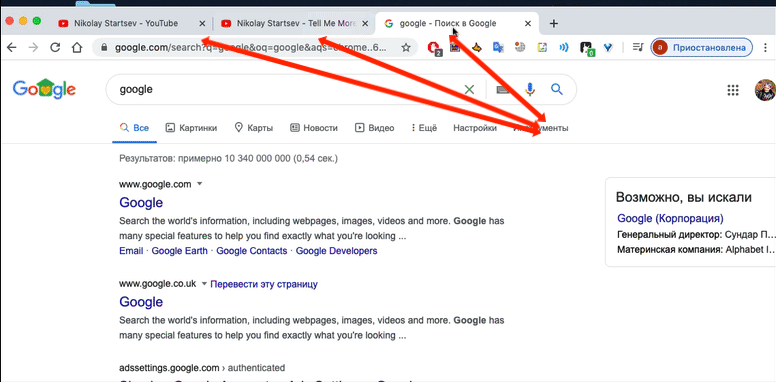Switch to Nikolay Startsev - Tell Me More tab
The image size is (776, 382).
point(293,23)
